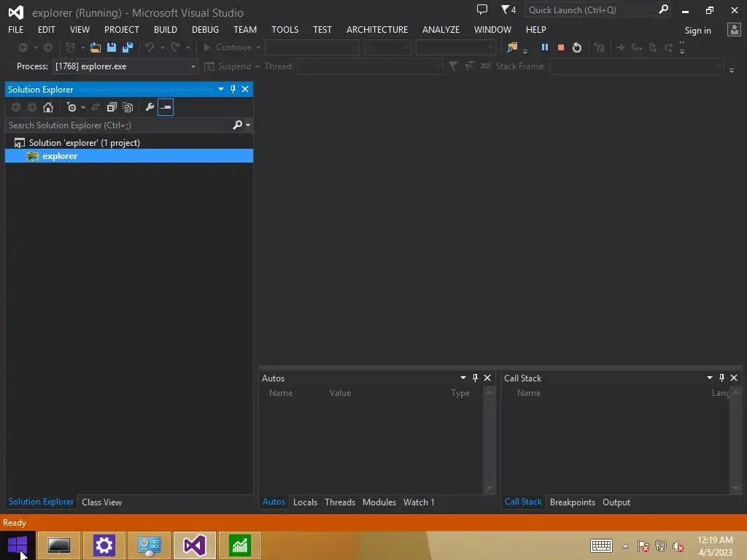This screenshot has width=747, height=560.
Task: Stop debugging with the red square
Action: 561,47
